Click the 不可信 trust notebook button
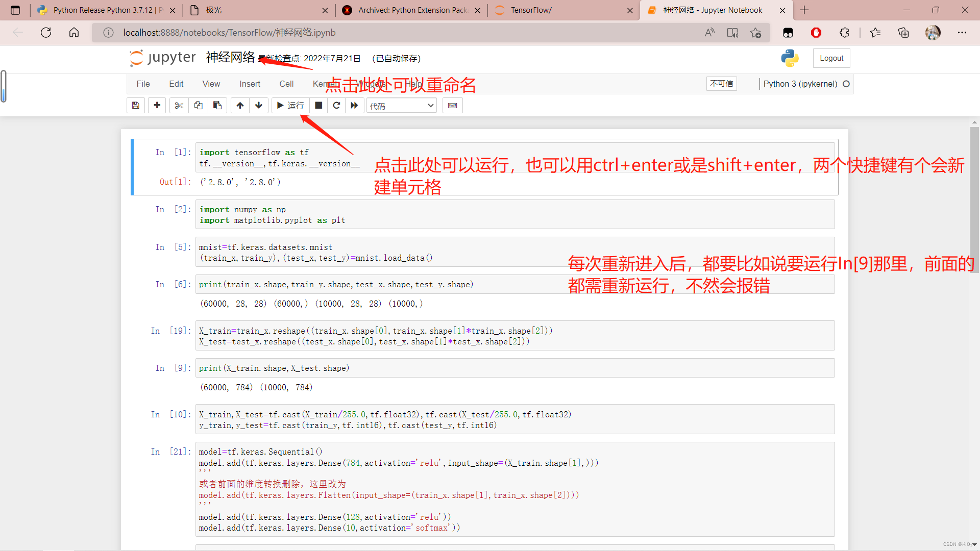Viewport: 980px width, 551px height. [722, 84]
